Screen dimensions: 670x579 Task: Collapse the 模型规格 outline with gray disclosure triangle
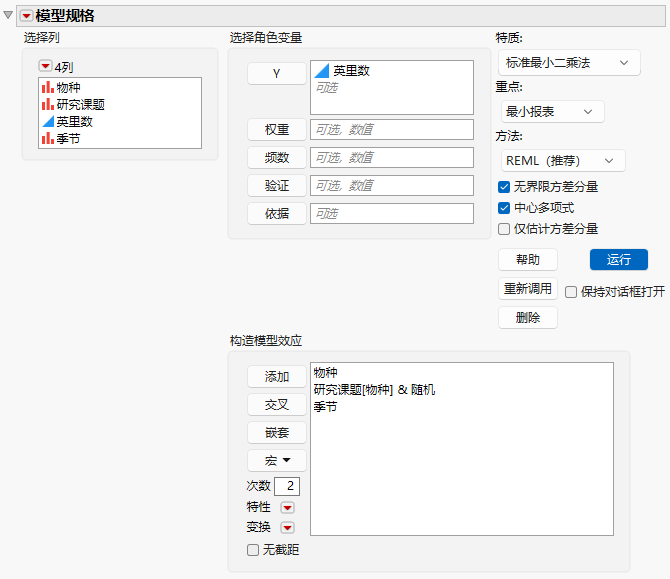point(8,15)
